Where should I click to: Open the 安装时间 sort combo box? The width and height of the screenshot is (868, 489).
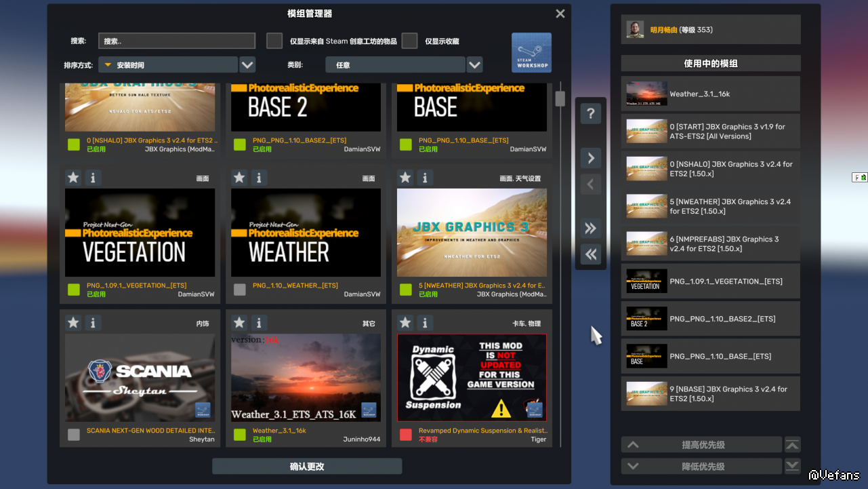[168, 65]
